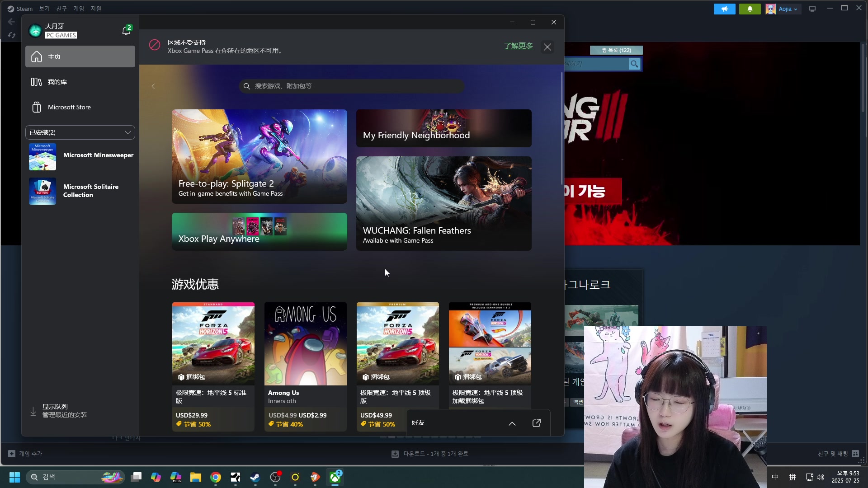Open 大月牙 profile in Xbox app
Viewport: 868px width, 488px height.
tap(53, 30)
